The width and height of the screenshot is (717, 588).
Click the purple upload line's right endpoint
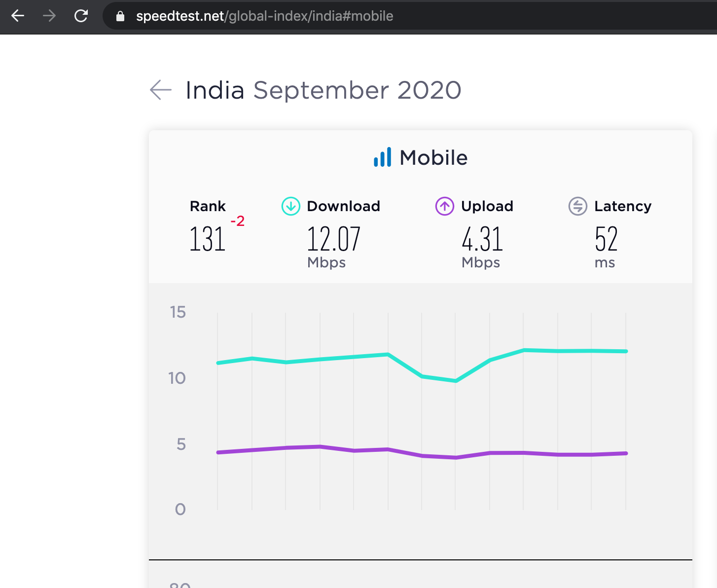click(x=626, y=453)
